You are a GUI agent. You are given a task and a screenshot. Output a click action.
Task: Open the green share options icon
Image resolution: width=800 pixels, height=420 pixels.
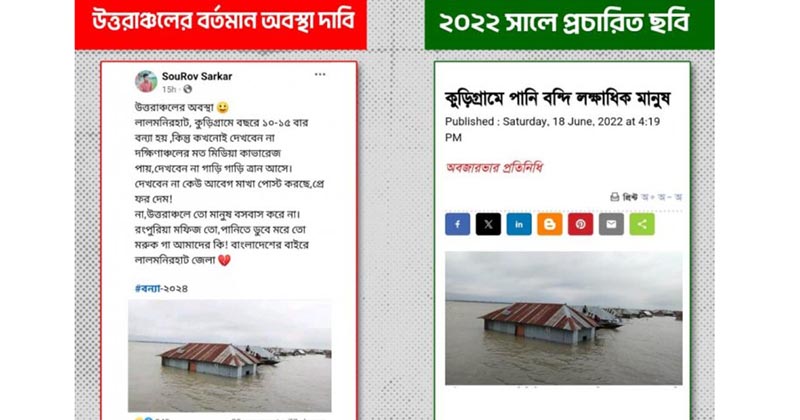pyautogui.click(x=642, y=224)
